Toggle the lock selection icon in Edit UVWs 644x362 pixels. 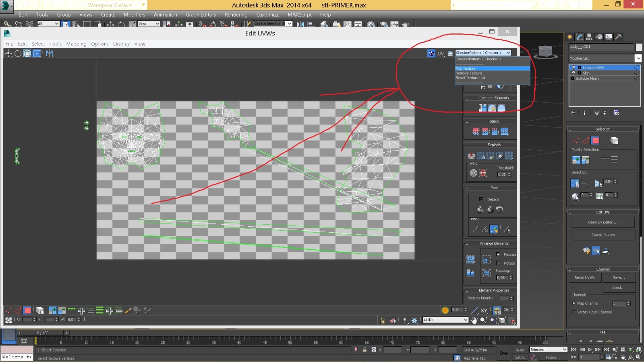click(383, 321)
